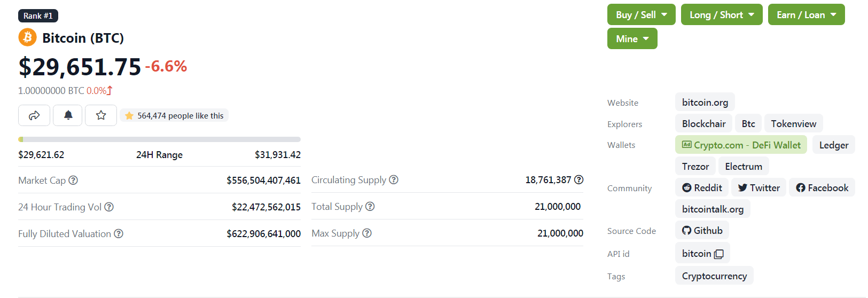This screenshot has width=868, height=298.
Task: Select the Cryptocurrency tag
Action: pyautogui.click(x=714, y=276)
